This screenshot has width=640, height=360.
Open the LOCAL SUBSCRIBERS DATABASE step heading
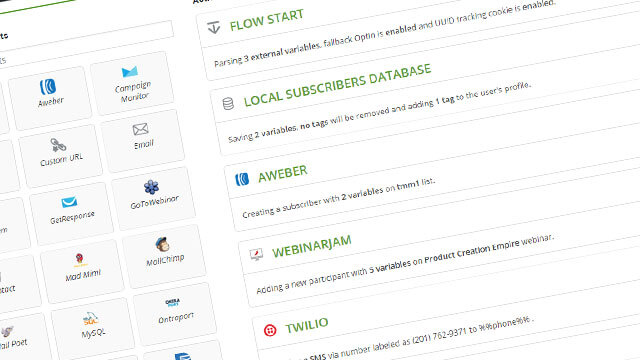point(337,85)
